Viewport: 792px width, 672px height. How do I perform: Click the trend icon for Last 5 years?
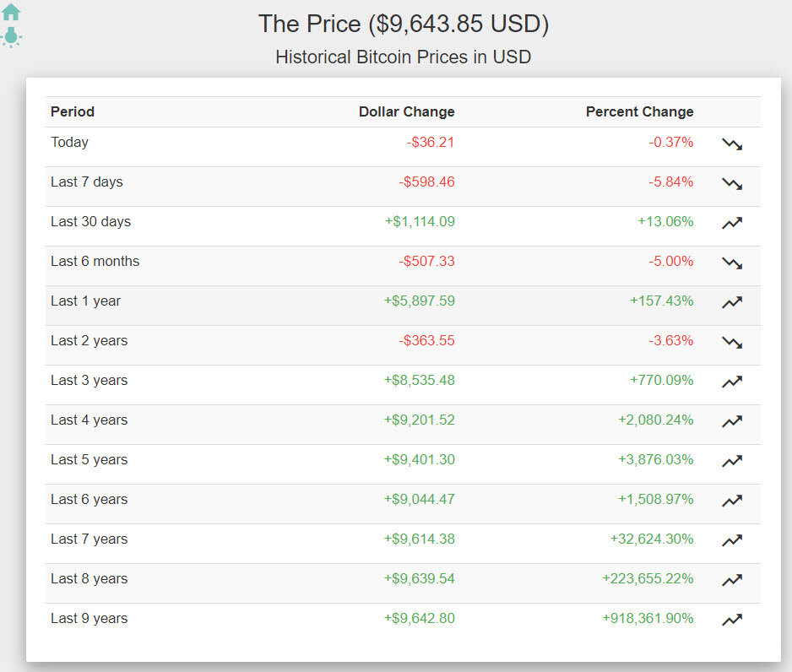[731, 461]
